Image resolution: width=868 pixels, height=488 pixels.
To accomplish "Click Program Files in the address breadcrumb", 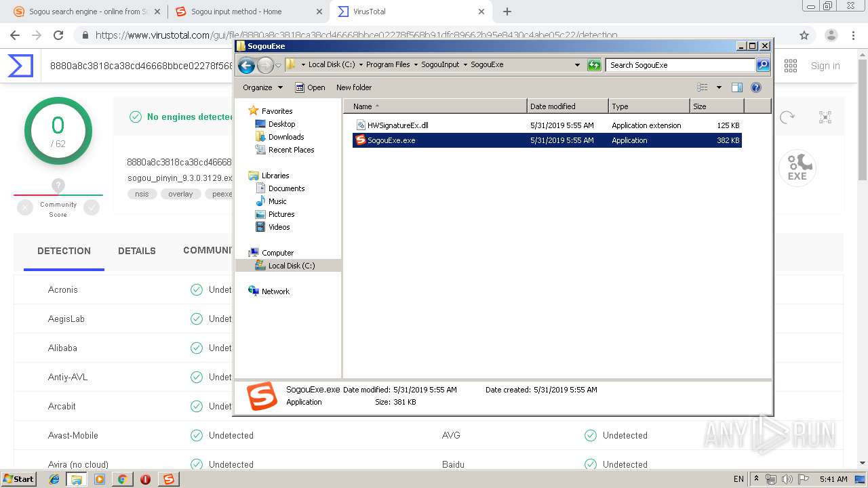I will pos(388,65).
